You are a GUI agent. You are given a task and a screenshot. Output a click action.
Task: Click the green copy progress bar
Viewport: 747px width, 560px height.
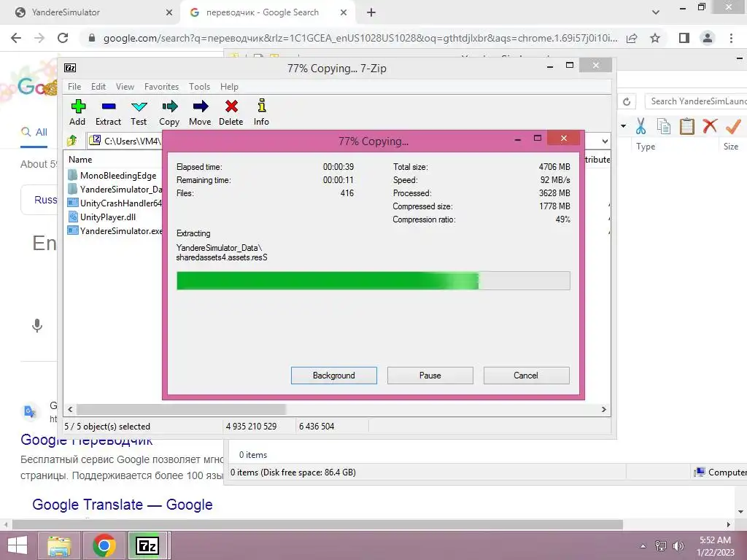click(x=373, y=281)
